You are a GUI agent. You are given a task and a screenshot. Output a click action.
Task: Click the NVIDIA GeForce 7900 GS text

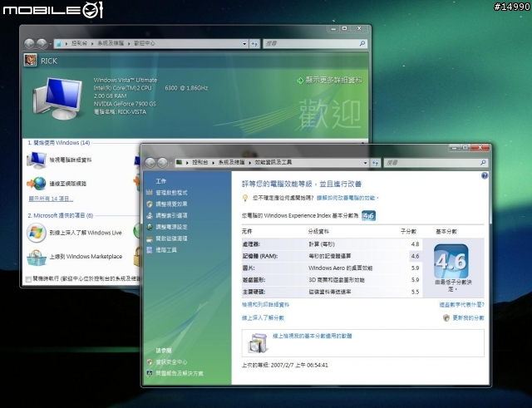(x=125, y=104)
